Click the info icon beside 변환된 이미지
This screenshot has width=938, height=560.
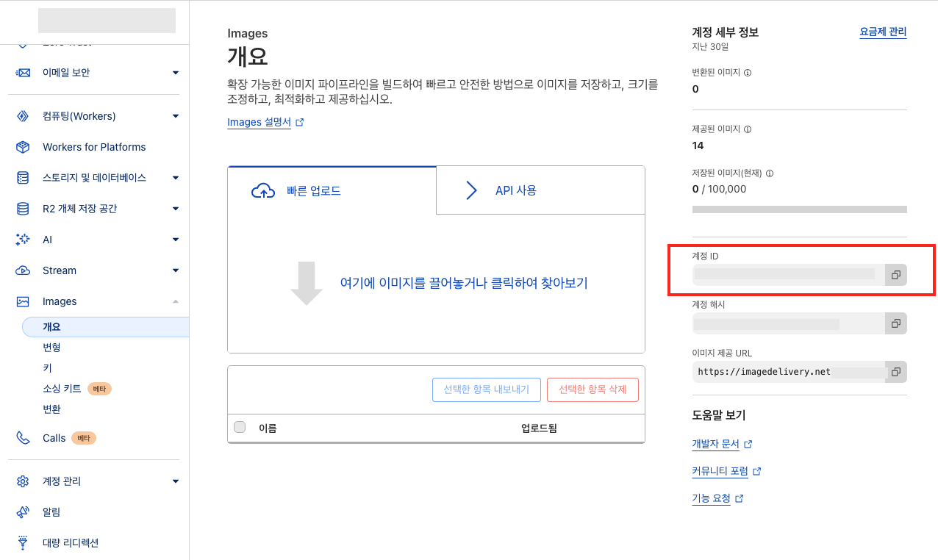click(748, 73)
